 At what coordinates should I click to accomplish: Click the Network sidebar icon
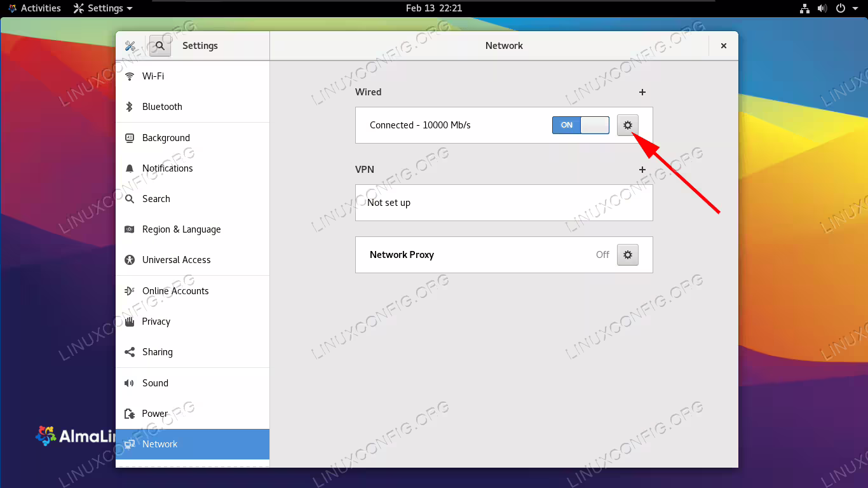130,444
